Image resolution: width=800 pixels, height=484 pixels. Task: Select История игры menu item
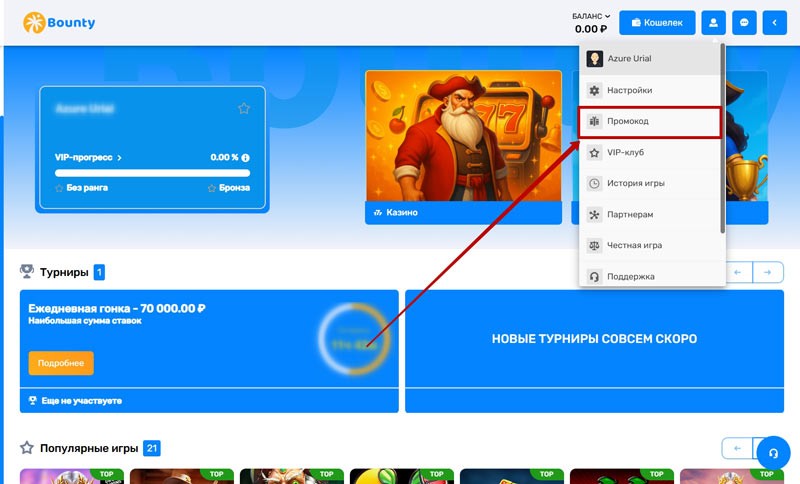635,183
